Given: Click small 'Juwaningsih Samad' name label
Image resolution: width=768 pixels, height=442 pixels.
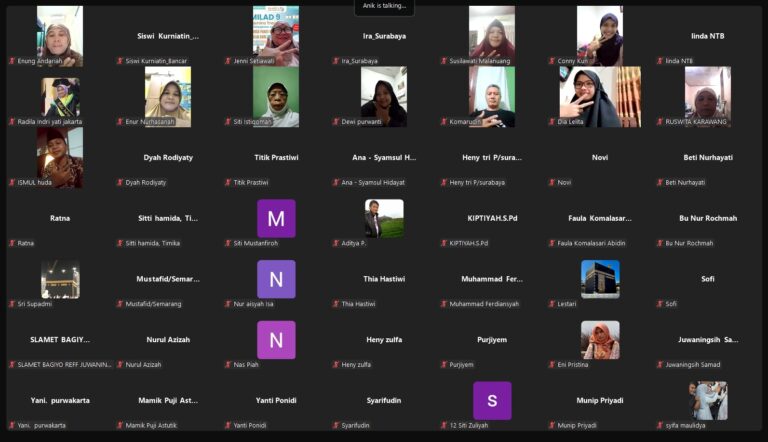Looking at the screenshot, I should tap(693, 365).
